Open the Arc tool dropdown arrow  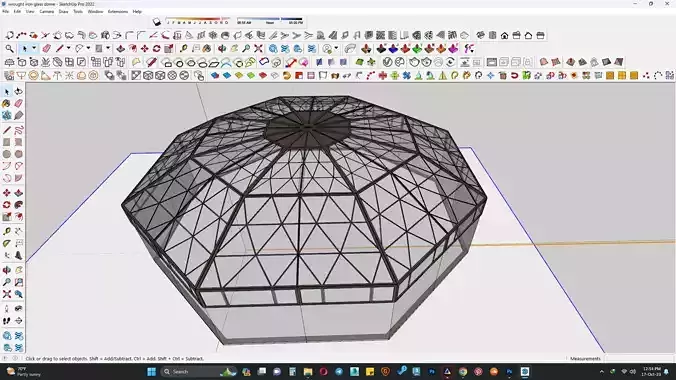(x=88, y=49)
